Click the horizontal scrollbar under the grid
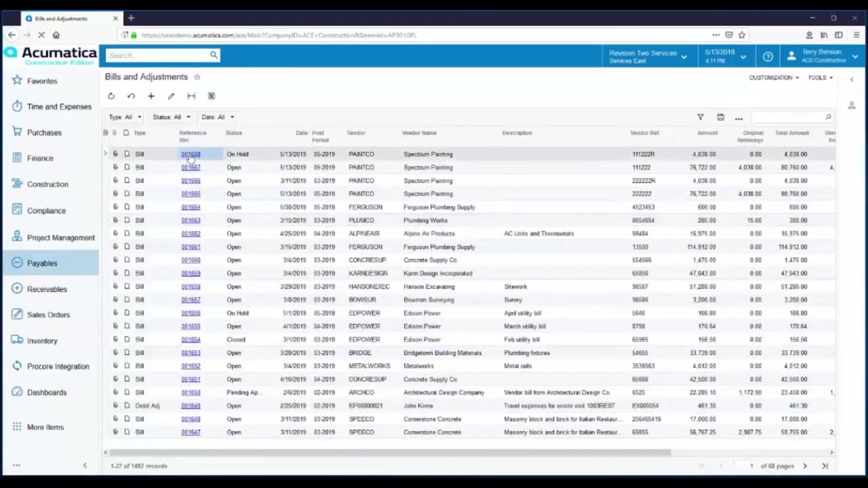 click(390, 452)
